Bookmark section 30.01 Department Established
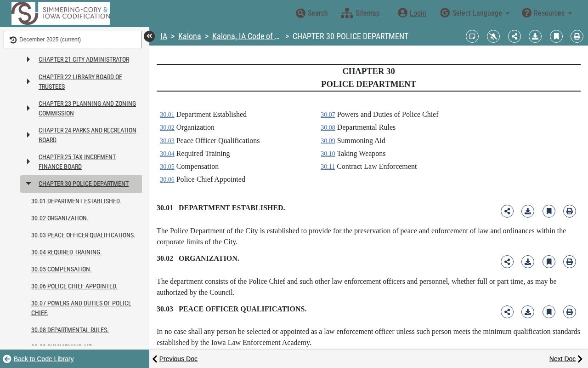This screenshot has height=368, width=588. coord(549,211)
